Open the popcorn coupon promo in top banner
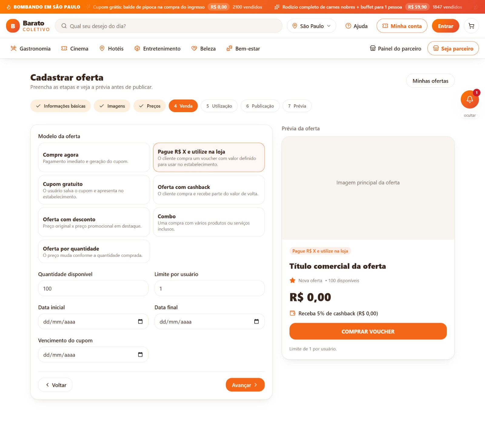The image size is (485, 448). [174, 7]
